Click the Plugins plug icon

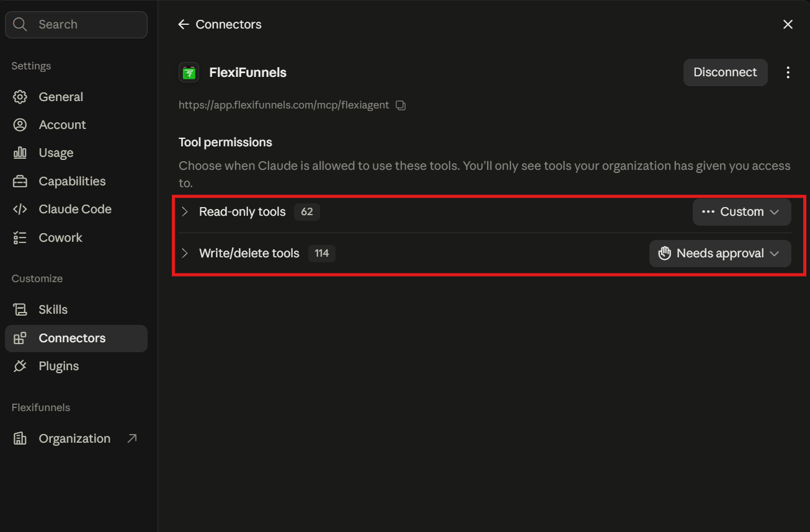pyautogui.click(x=20, y=366)
